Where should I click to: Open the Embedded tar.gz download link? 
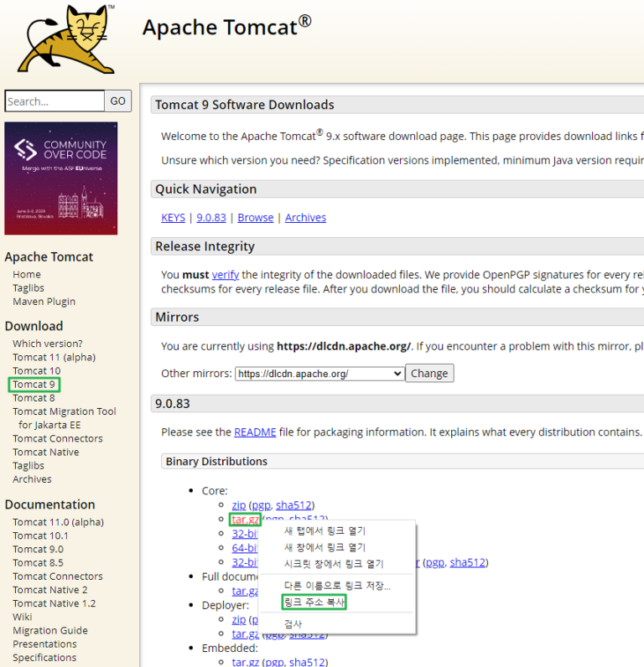coord(245,662)
